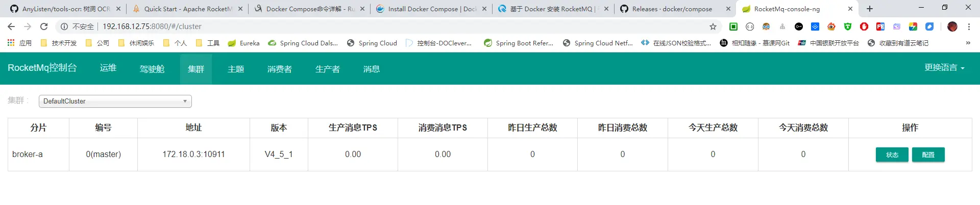Show hidden bookmarks with the double chevron
The height and width of the screenshot is (205, 980).
point(968,43)
